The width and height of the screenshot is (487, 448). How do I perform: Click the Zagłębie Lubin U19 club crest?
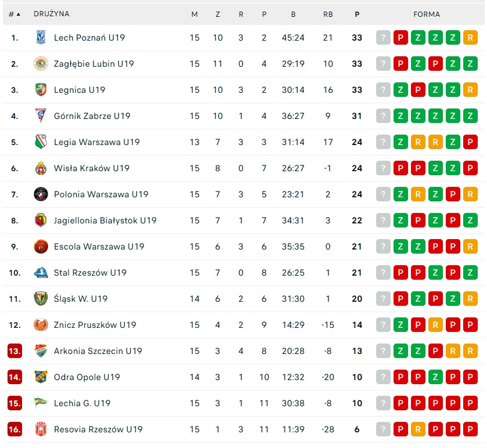[x=41, y=64]
